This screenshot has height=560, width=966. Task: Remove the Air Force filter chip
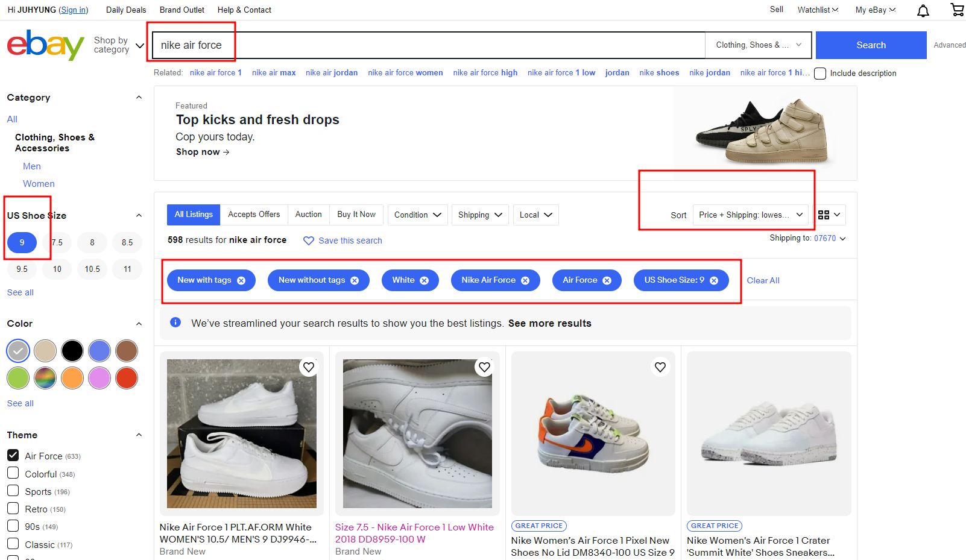[x=607, y=280]
